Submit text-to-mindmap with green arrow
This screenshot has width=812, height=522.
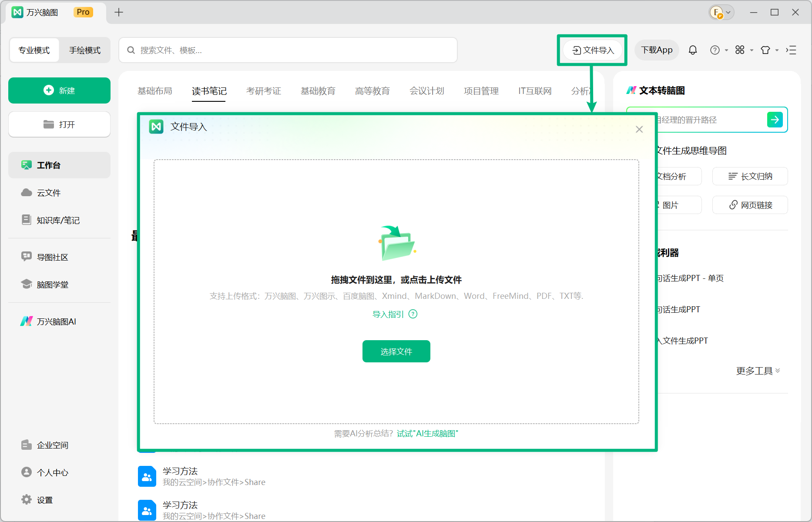pos(775,120)
